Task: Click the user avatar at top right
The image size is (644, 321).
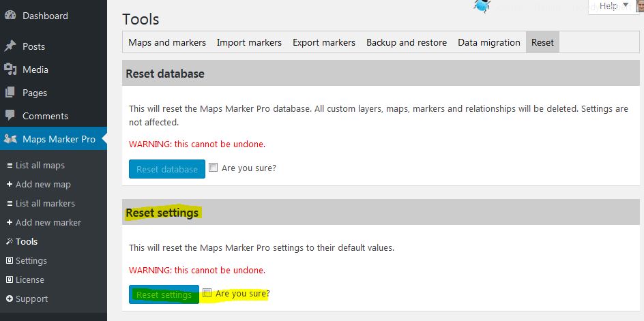Action: click(x=640, y=5)
